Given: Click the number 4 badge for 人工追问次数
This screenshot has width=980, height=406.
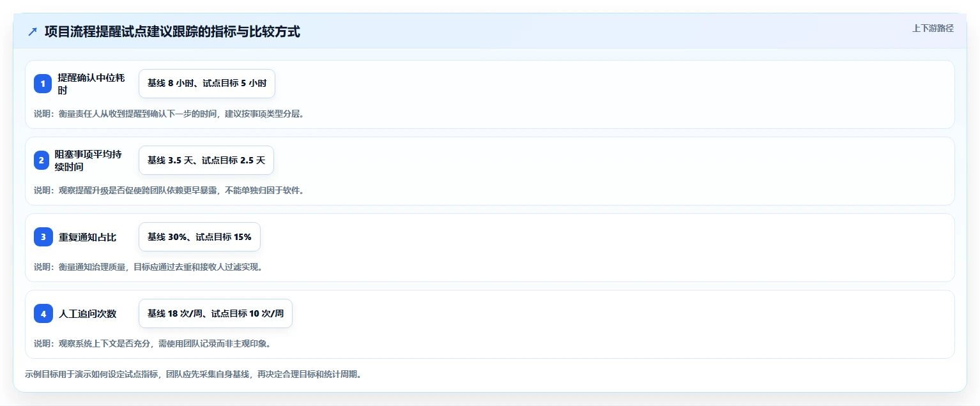Looking at the screenshot, I should click(x=43, y=313).
